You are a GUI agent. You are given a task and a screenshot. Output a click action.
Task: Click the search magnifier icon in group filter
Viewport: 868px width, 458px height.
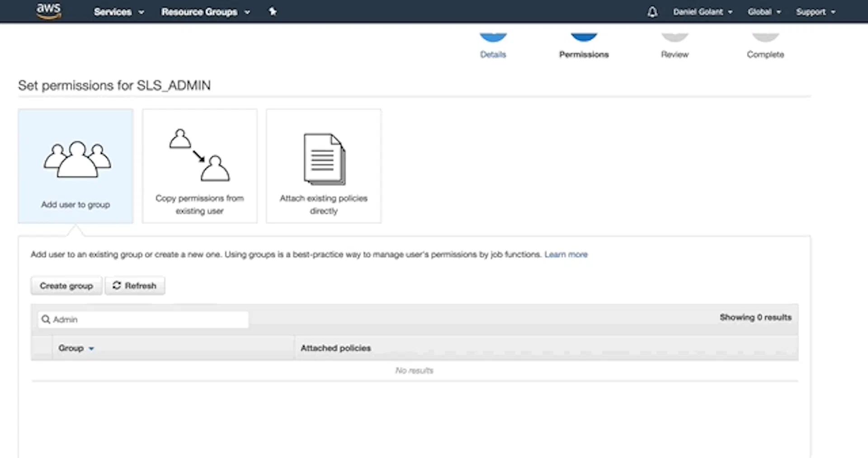[x=46, y=319]
